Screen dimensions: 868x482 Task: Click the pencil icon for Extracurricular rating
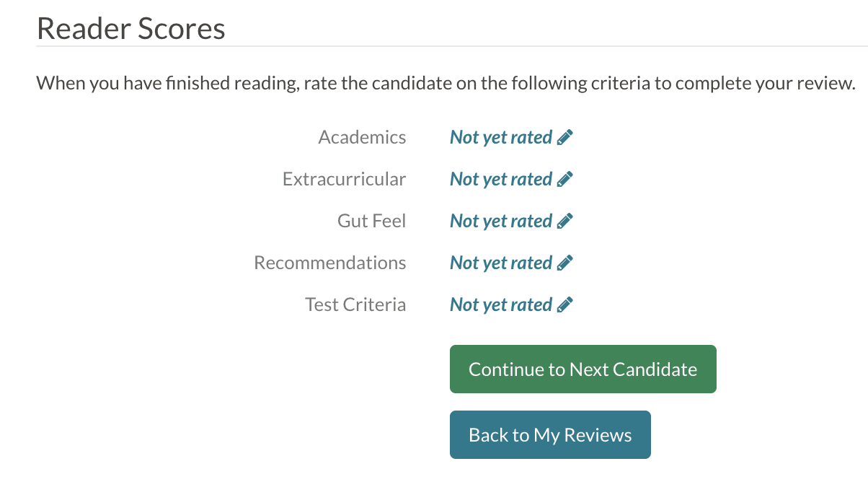565,179
